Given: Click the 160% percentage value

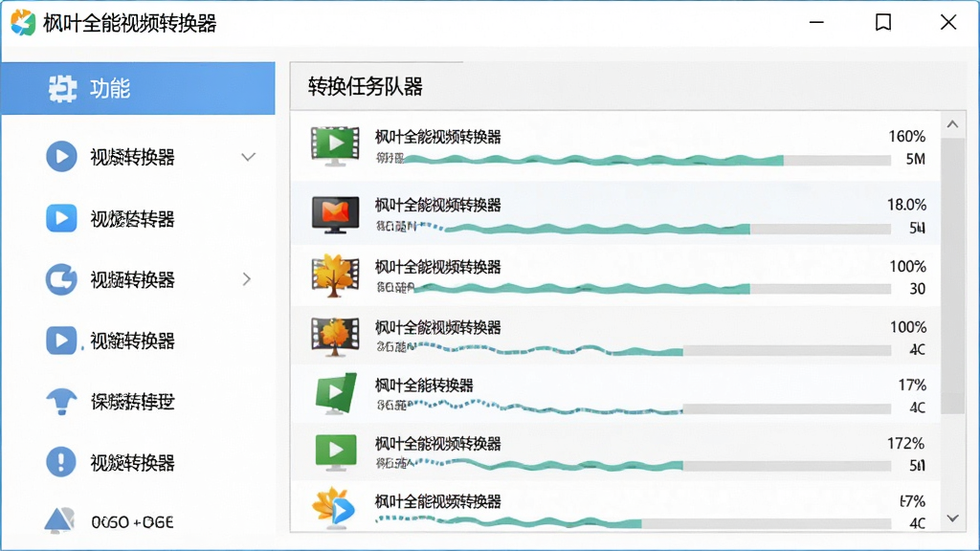Looking at the screenshot, I should (x=907, y=136).
